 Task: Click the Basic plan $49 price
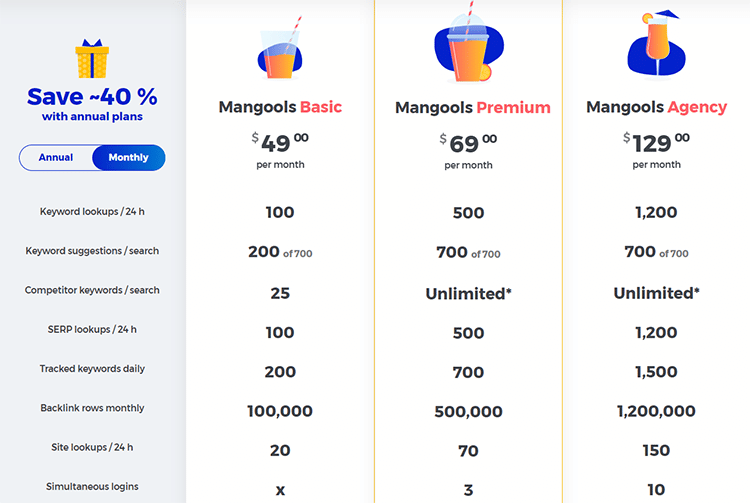pos(280,145)
